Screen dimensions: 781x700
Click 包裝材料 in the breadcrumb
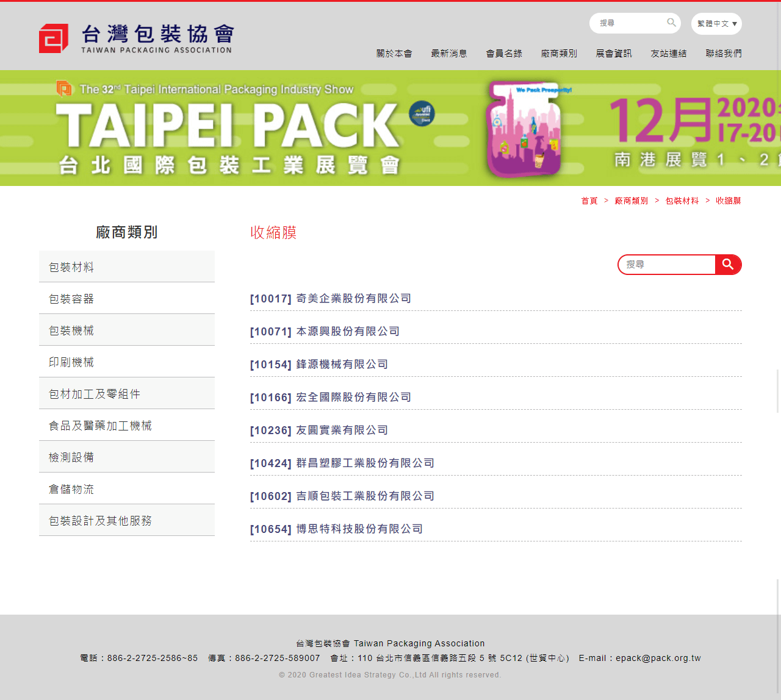point(682,201)
